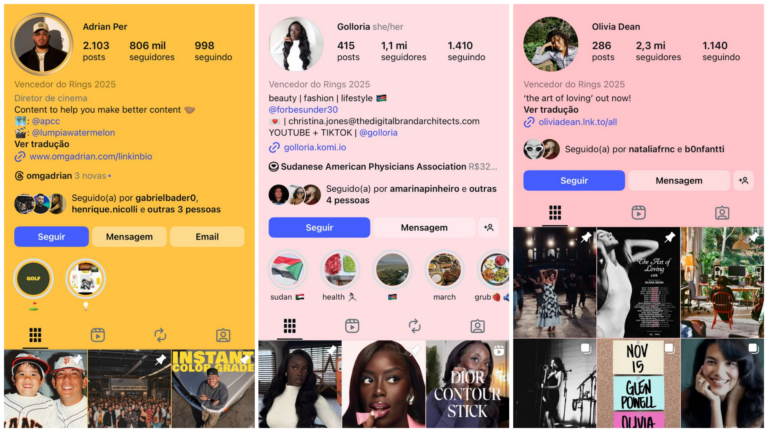Click add-person suggestion icon on Golloria profile
This screenshot has height=432, width=768.
point(488,227)
